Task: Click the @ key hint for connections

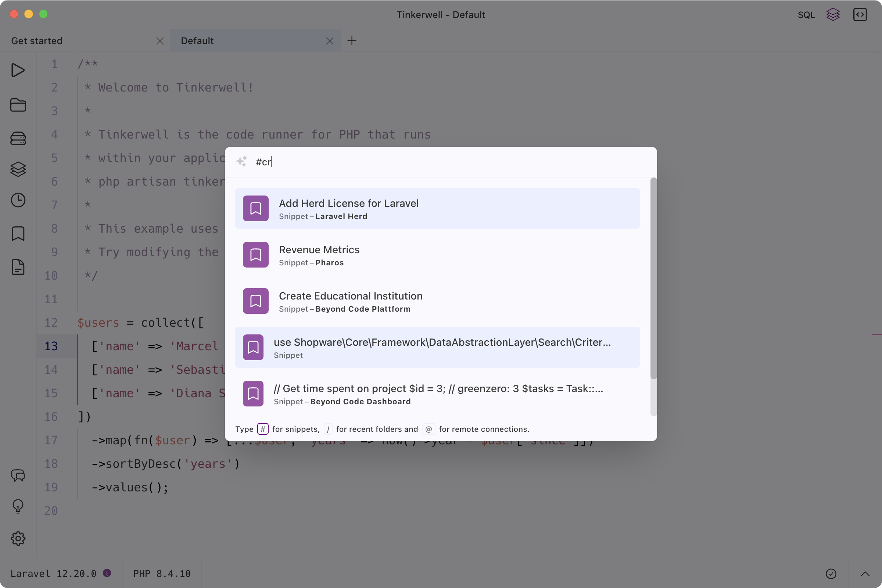Action: coord(429,429)
